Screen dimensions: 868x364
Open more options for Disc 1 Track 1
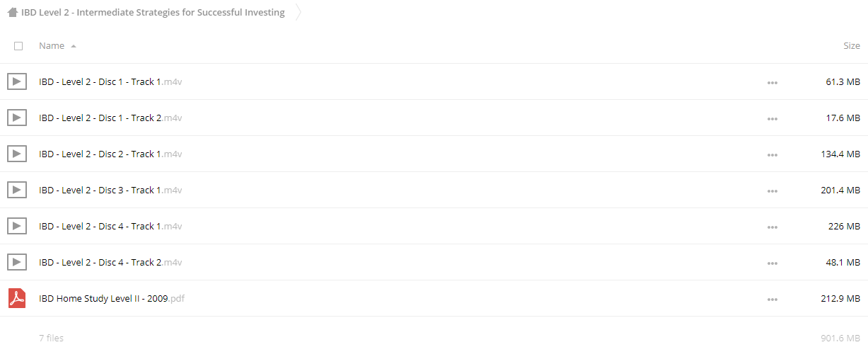[772, 83]
